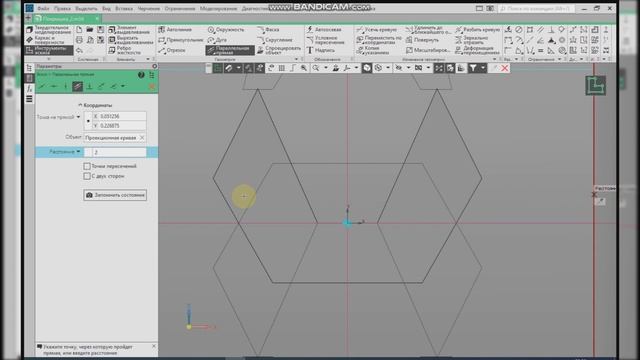The width and height of the screenshot is (640, 360).
Task: Select the Автолиния tool
Action: click(175, 30)
